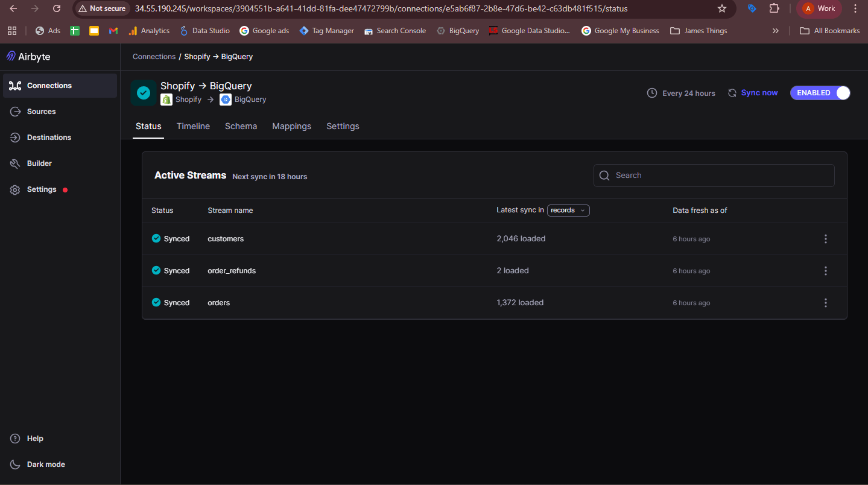The width and height of the screenshot is (868, 485).
Task: Open the records unit dropdown
Action: pos(568,210)
